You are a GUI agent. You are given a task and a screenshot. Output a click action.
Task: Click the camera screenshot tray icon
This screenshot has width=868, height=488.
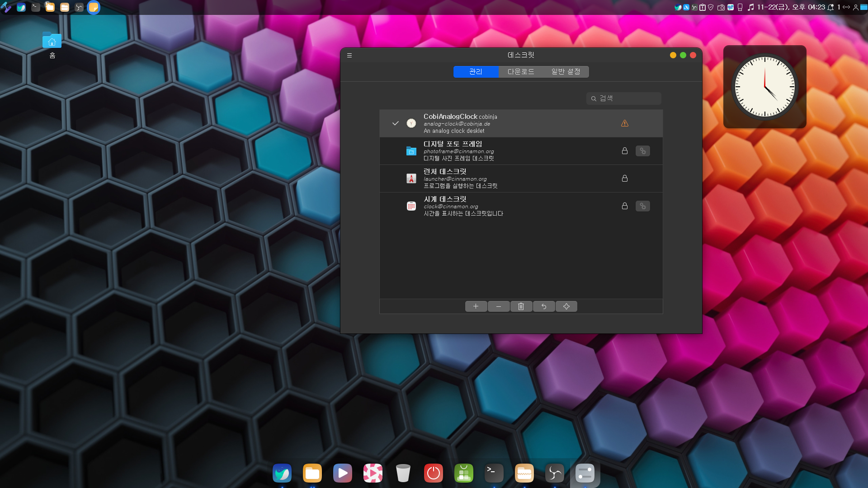click(x=721, y=7)
